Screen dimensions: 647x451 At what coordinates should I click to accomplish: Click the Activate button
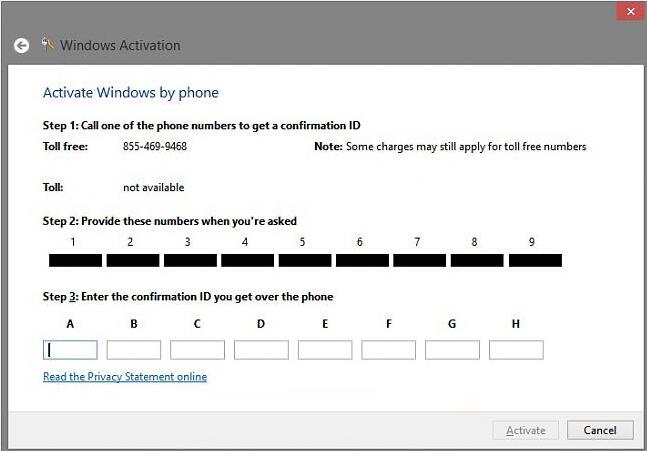tap(525, 430)
